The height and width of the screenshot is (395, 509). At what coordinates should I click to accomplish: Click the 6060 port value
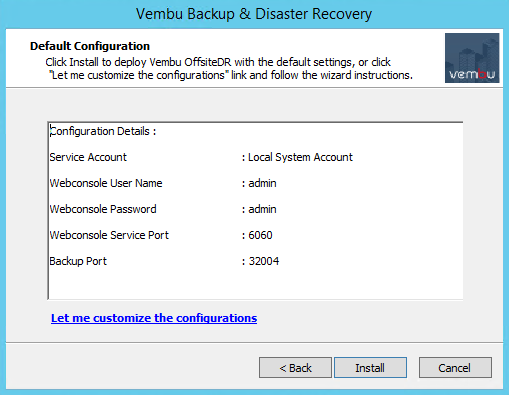click(260, 235)
